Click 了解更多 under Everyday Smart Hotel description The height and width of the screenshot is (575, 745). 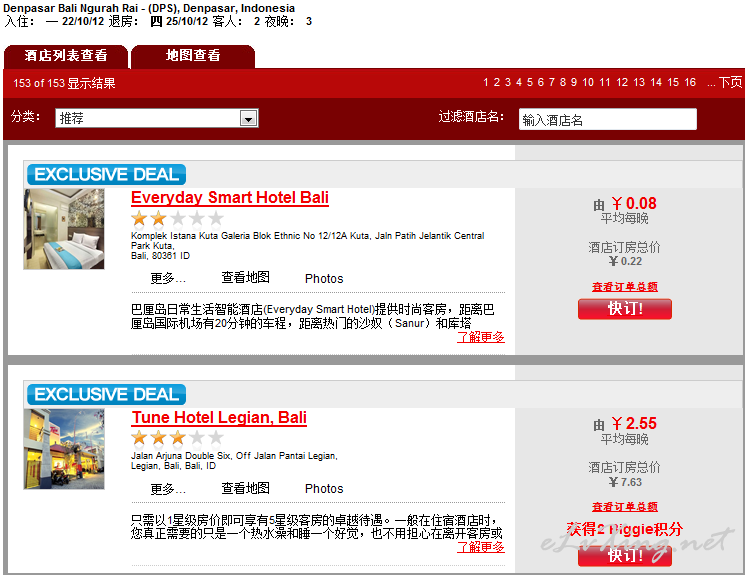click(480, 337)
